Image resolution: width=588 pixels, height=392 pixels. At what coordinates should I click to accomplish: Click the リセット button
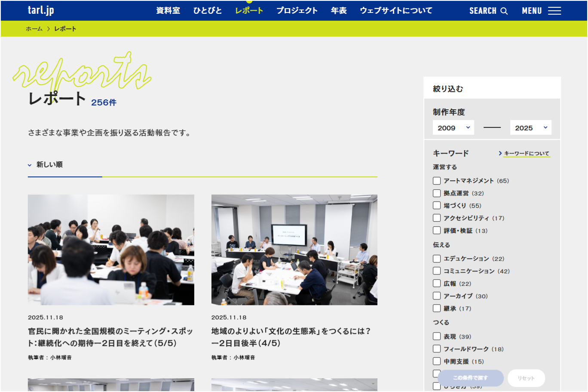pos(526,378)
